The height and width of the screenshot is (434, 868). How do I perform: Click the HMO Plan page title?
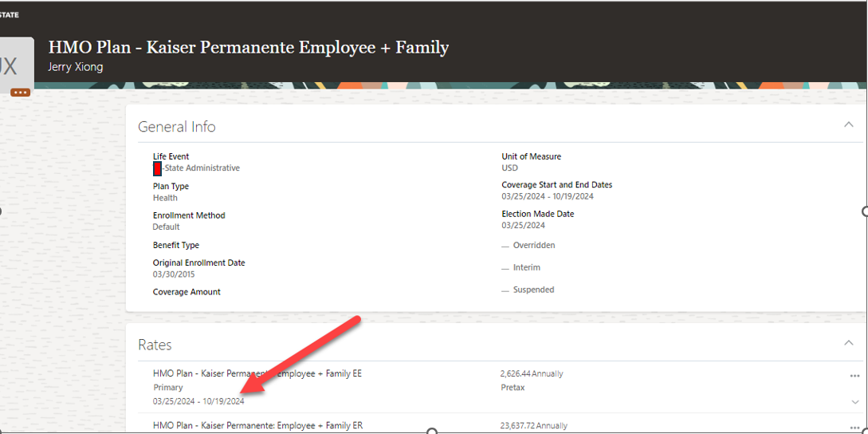pos(249,48)
